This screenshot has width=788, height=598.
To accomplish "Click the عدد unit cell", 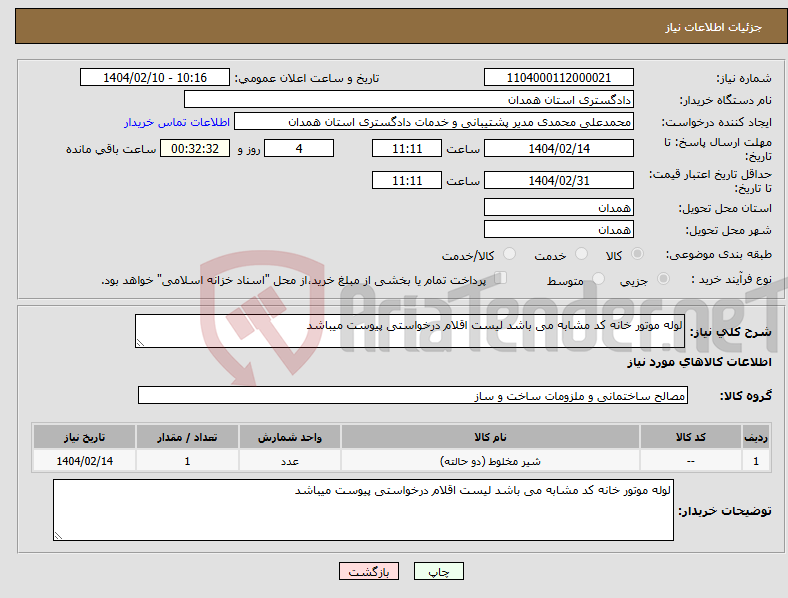I will 290,461.
